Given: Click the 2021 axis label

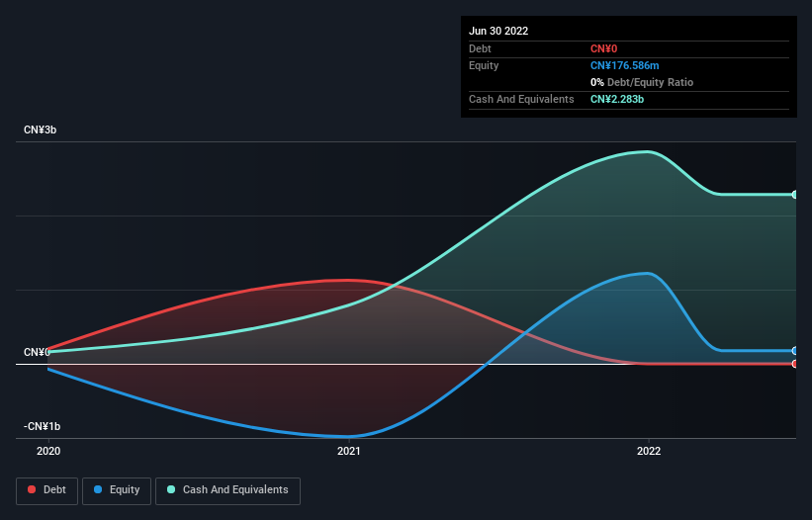Looking at the screenshot, I should click(348, 451).
